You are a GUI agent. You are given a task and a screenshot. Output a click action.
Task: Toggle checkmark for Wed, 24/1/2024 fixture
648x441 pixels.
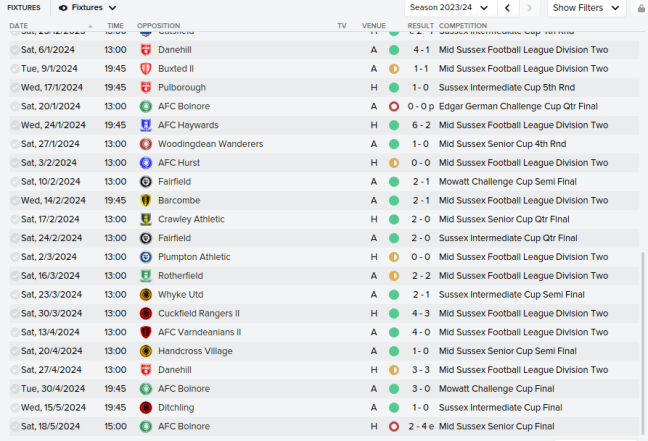click(15, 125)
